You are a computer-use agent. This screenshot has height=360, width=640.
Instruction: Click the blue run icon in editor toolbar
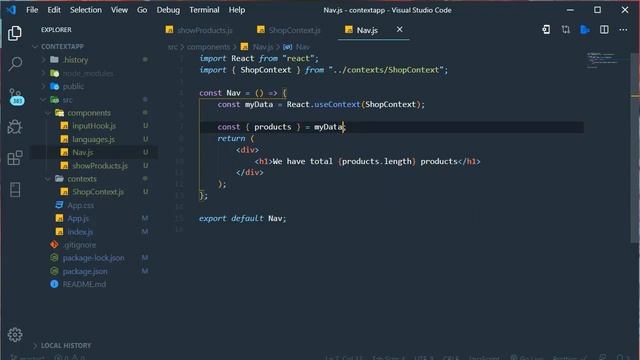pyautogui.click(x=584, y=29)
